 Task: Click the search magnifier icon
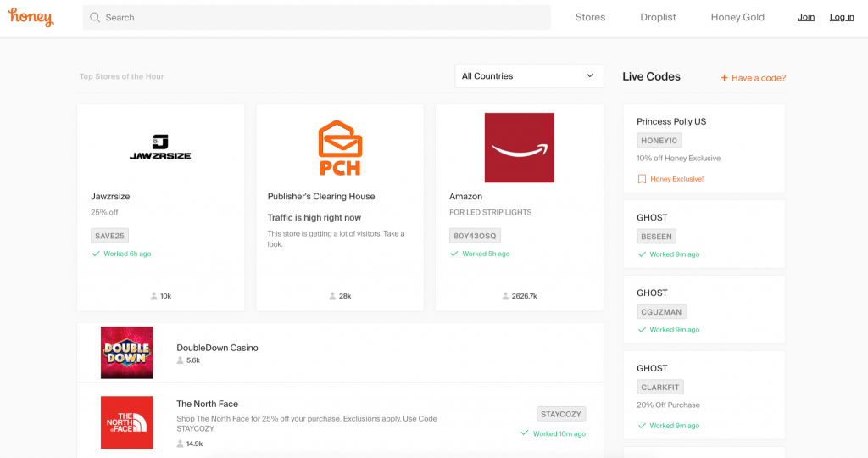[x=95, y=18]
